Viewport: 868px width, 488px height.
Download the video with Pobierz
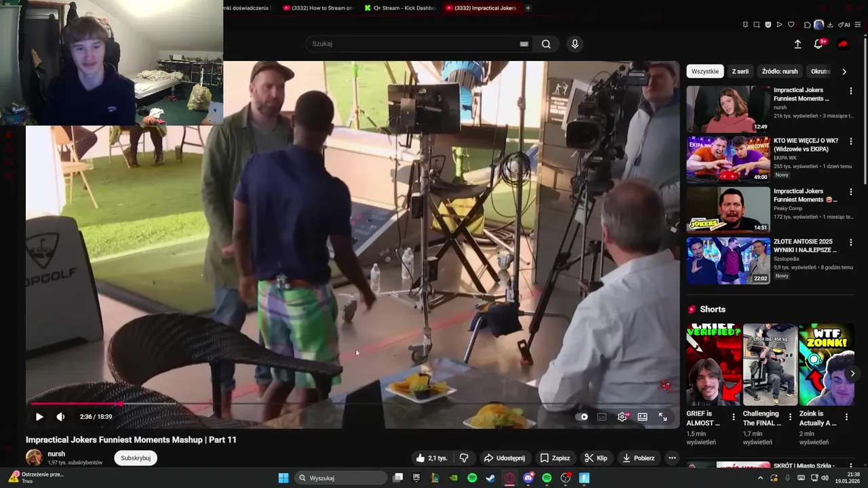[x=639, y=458]
